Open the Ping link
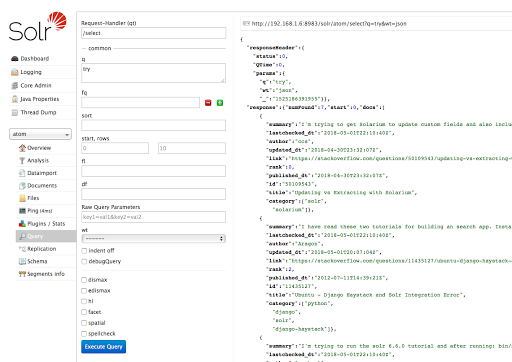The width and height of the screenshot is (512, 362). click(40, 211)
